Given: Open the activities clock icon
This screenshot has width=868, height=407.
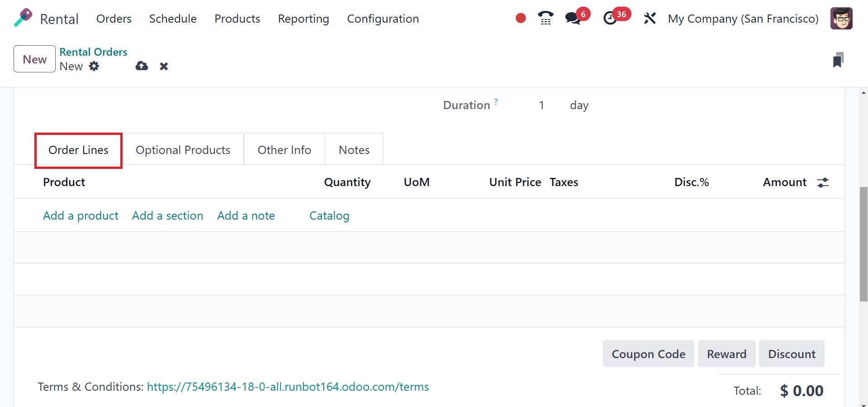Looking at the screenshot, I should (610, 18).
